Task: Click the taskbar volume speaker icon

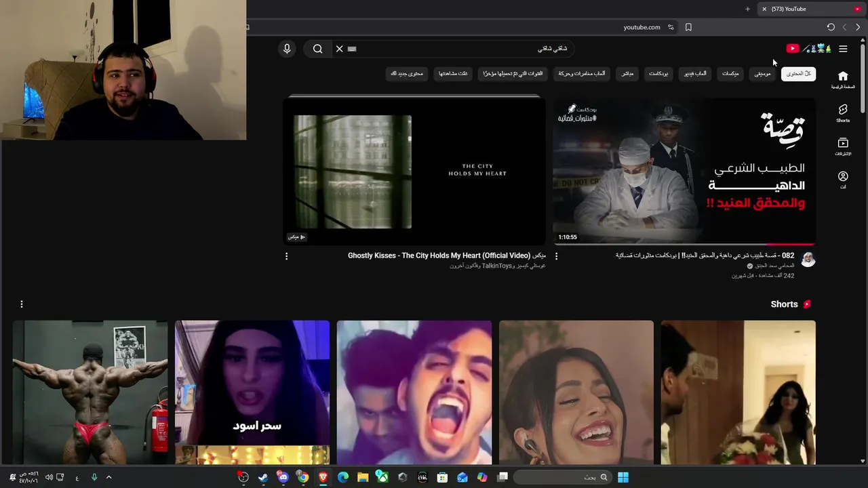Action: tap(49, 477)
